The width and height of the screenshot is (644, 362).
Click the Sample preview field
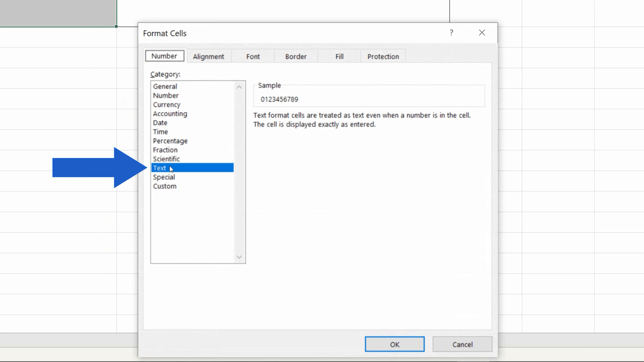pos(368,97)
